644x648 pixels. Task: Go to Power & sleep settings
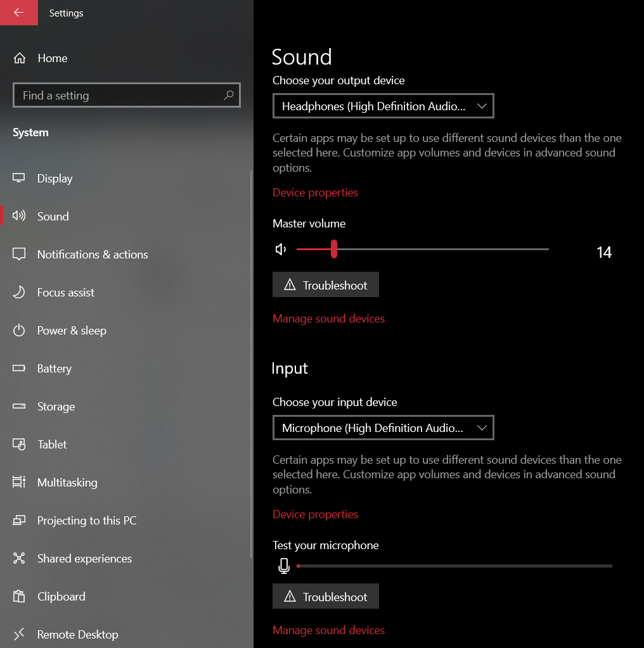point(72,331)
